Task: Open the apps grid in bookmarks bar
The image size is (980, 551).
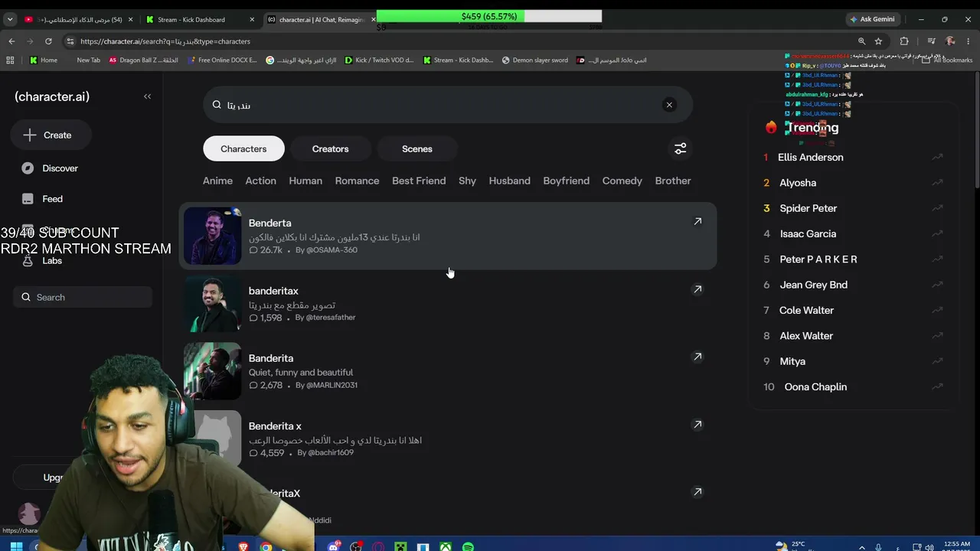Action: pyautogui.click(x=10, y=60)
